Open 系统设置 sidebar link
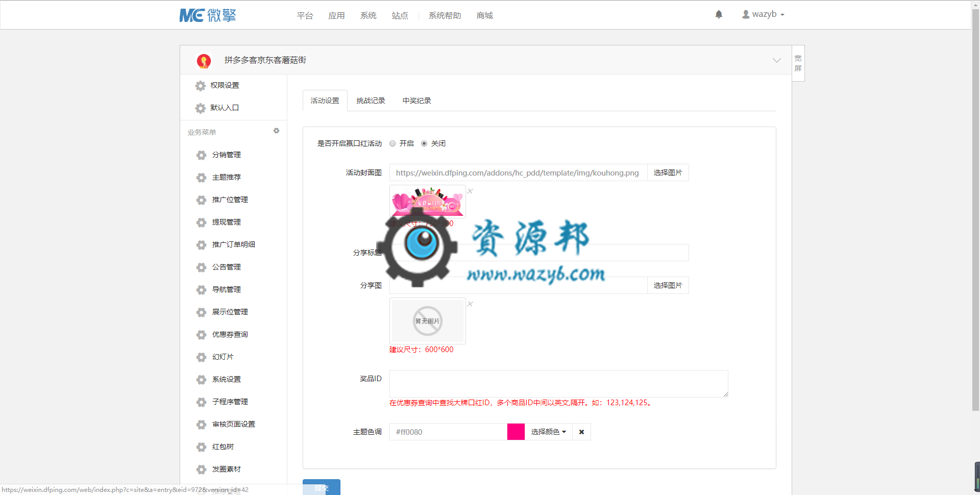 point(226,379)
